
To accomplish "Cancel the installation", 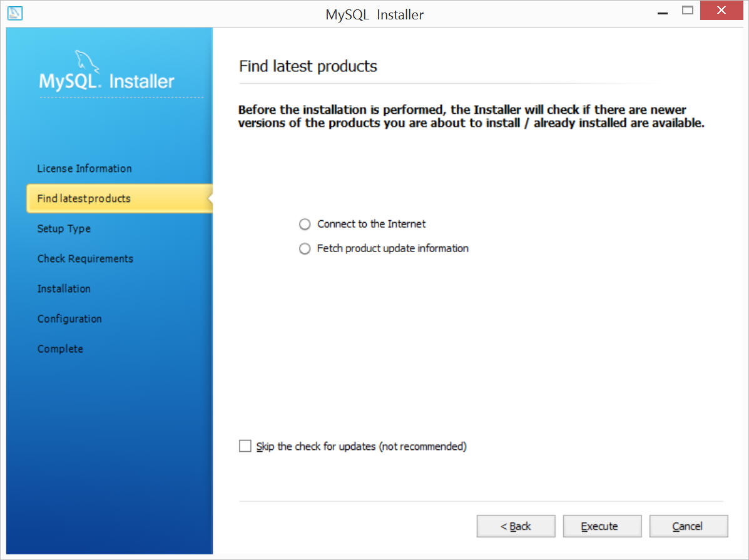I will 688,526.
